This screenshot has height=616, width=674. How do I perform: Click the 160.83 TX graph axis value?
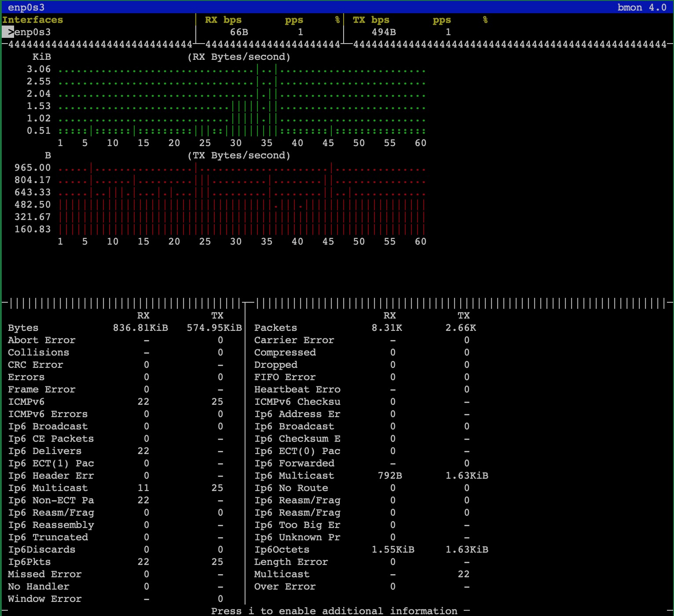click(x=33, y=229)
